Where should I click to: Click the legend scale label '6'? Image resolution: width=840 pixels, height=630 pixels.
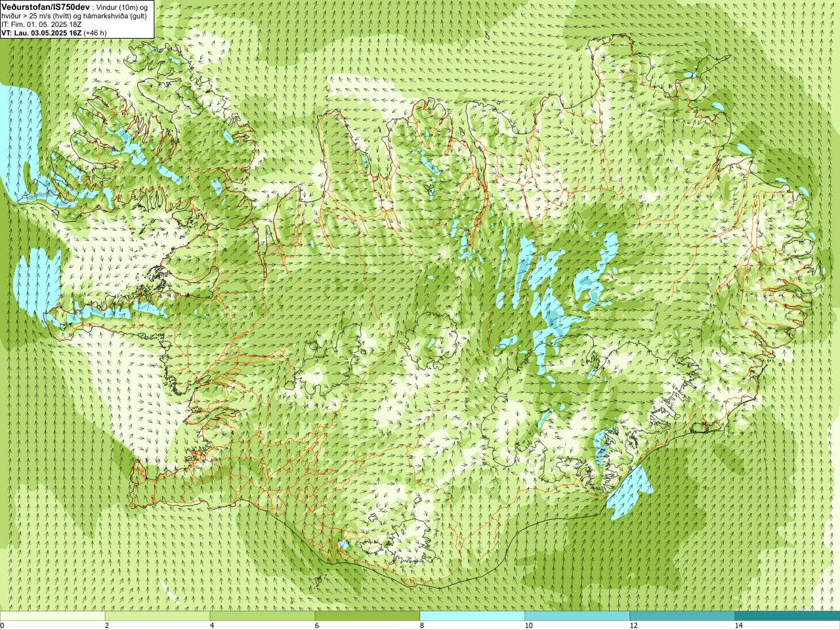point(317,625)
